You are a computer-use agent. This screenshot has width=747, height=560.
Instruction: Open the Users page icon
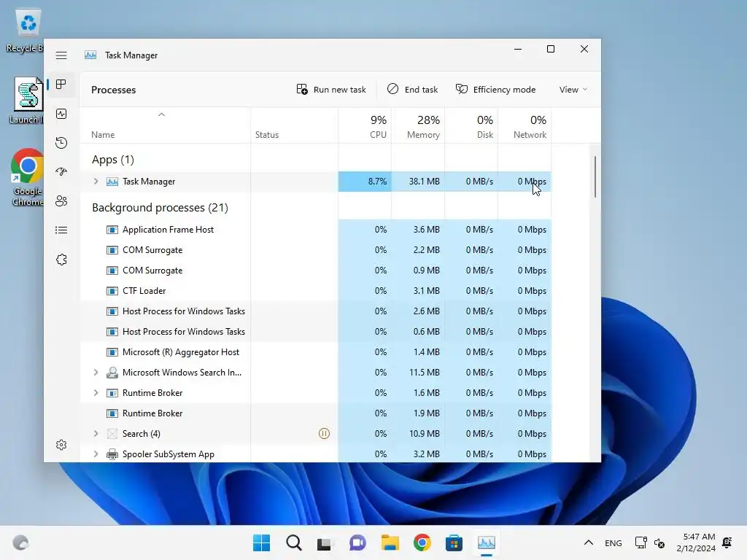[x=61, y=201]
